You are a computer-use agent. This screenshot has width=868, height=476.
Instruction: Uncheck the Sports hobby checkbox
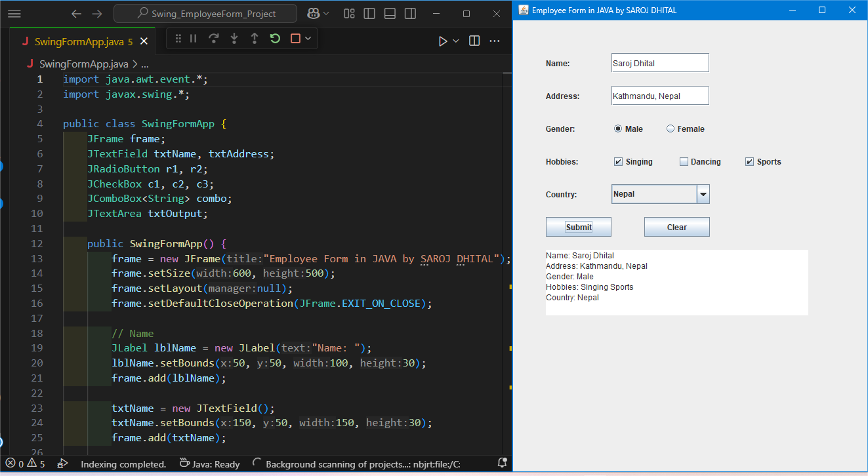(749, 162)
